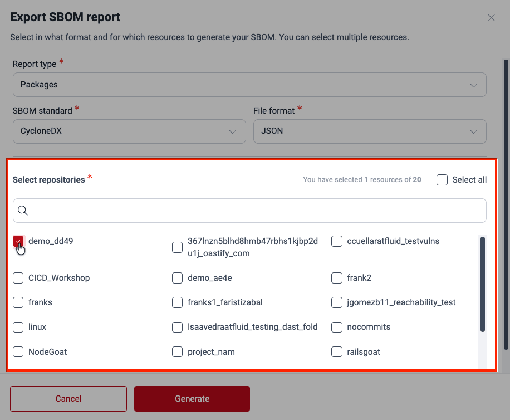Viewport: 510px width, 420px height.
Task: Open the Report type dropdown showing Packages
Action: (x=249, y=85)
